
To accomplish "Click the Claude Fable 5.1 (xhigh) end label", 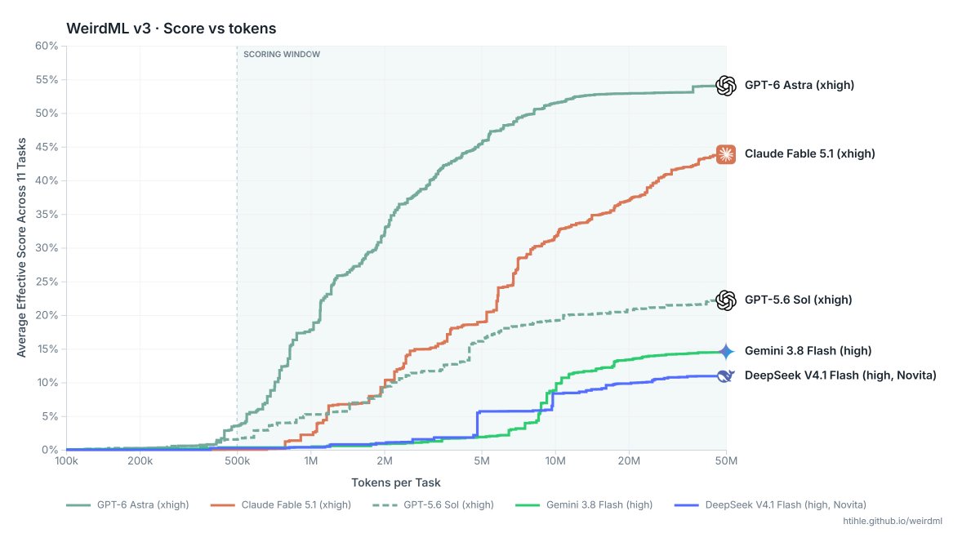I will pyautogui.click(x=810, y=153).
